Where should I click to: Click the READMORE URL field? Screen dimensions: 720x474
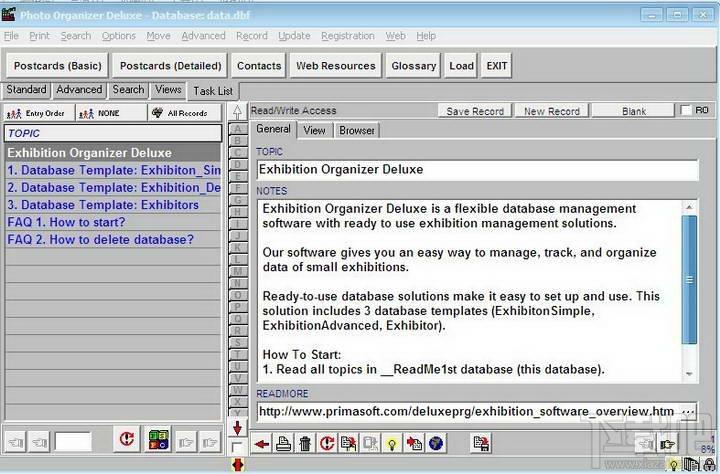[468, 411]
